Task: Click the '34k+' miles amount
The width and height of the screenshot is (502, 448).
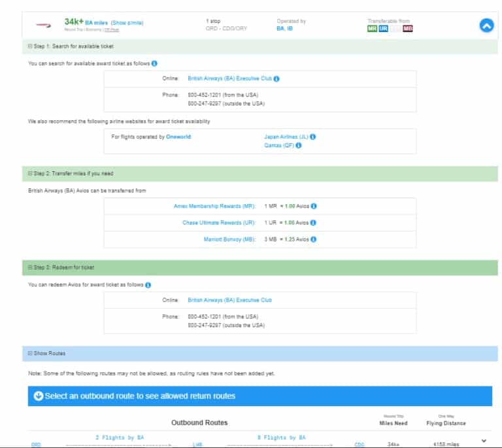Action: tap(74, 22)
